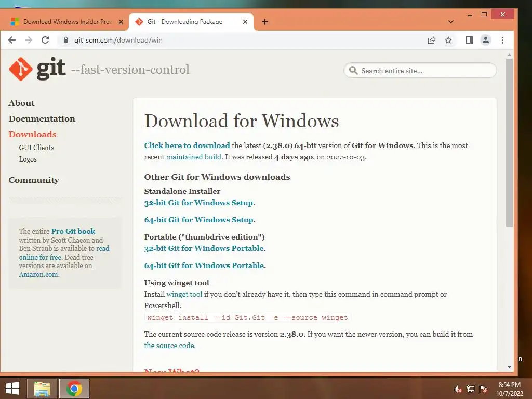Click the winget install command text

247,317
